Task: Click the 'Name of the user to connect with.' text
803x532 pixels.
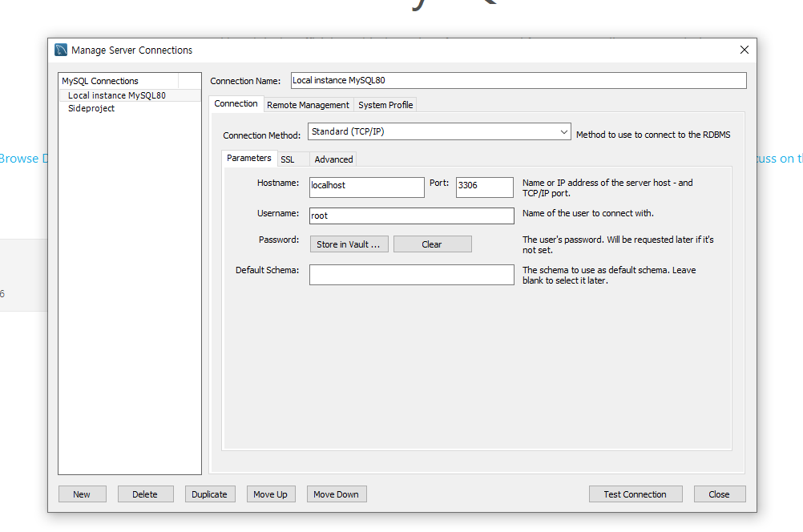Action: pos(588,213)
